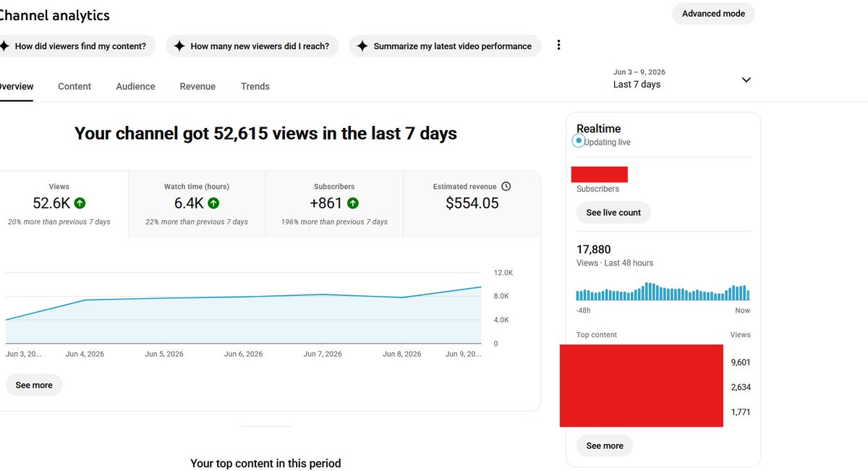868x471 pixels.
Task: Click the 'Subscribers' label in Realtime panel
Action: point(597,189)
